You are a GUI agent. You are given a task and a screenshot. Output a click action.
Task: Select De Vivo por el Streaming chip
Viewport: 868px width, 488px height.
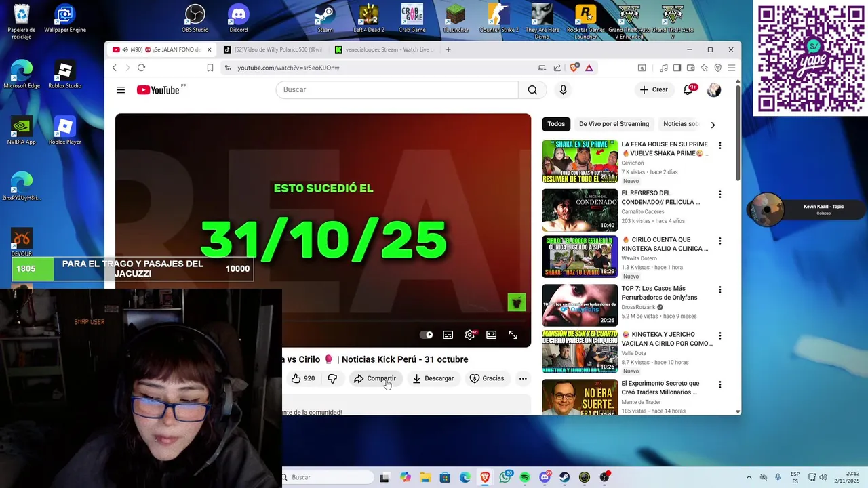tap(614, 124)
